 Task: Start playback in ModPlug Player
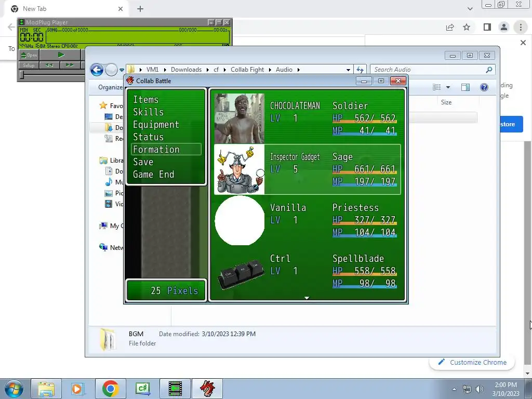coord(60,55)
